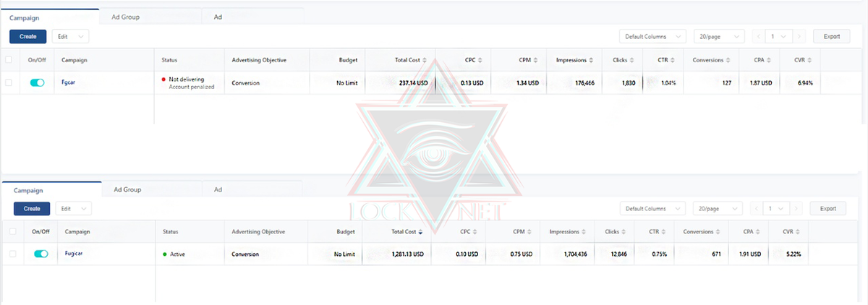Click the 'Account penalized' note
The width and height of the screenshot is (868, 305).
click(x=192, y=87)
